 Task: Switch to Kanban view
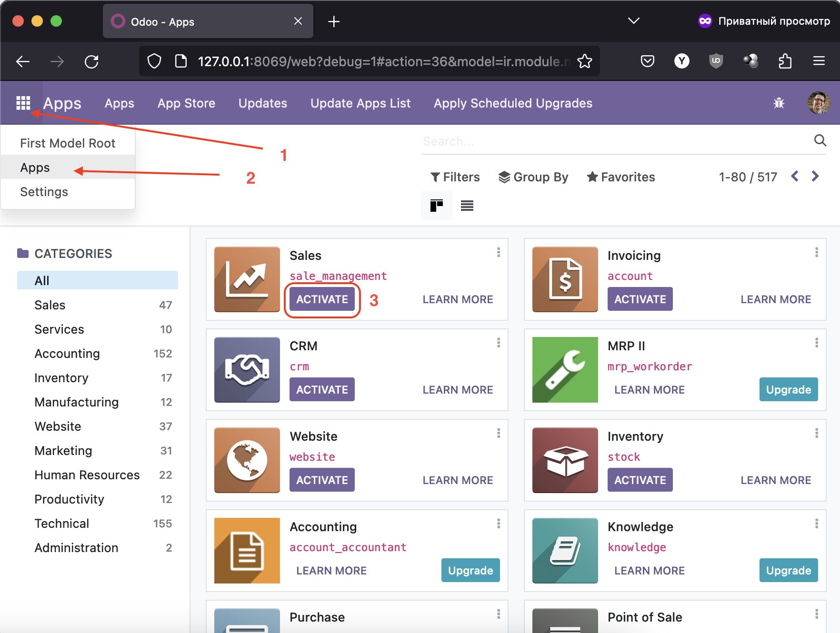[x=437, y=206]
